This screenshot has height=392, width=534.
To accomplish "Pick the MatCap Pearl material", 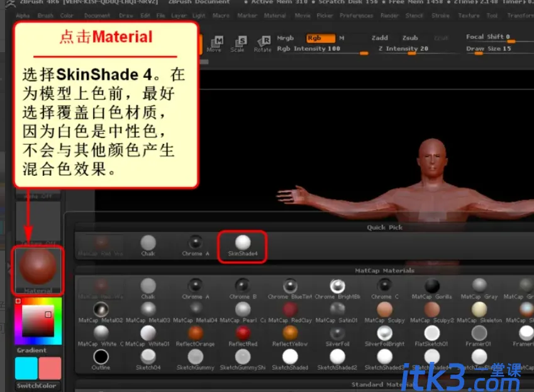I will [x=243, y=312].
